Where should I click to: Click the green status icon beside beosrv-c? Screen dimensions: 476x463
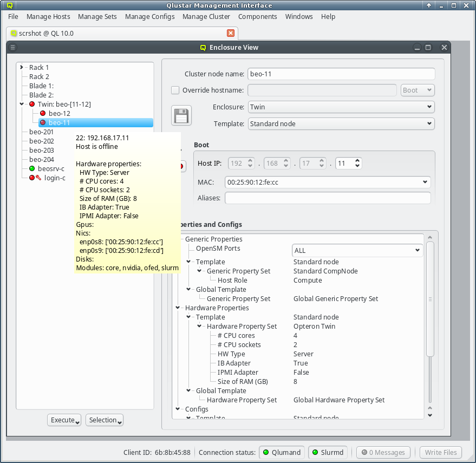[32, 169]
